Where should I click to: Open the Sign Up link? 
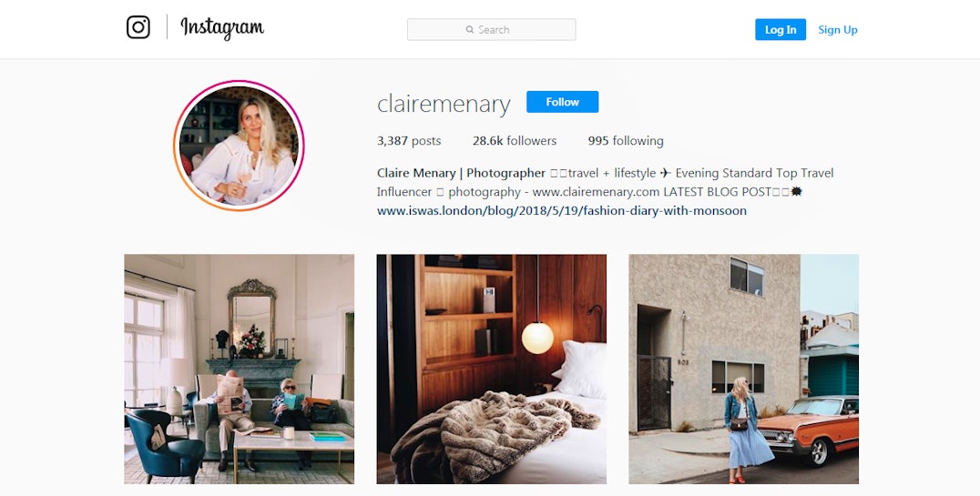coord(838,29)
